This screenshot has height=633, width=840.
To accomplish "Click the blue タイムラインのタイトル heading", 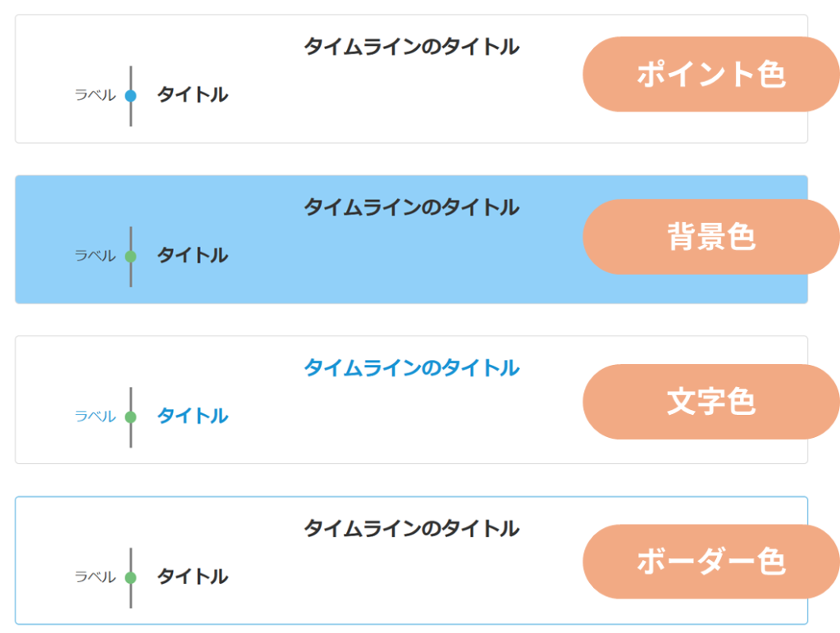I will click(x=411, y=368).
